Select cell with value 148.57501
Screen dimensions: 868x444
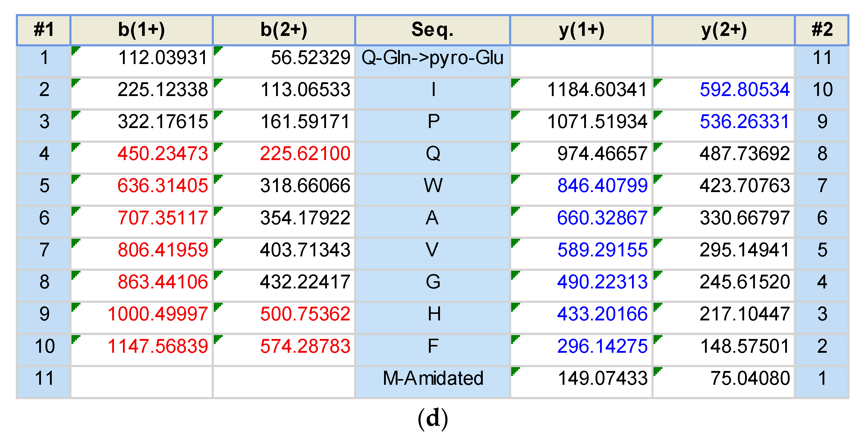[x=724, y=349]
